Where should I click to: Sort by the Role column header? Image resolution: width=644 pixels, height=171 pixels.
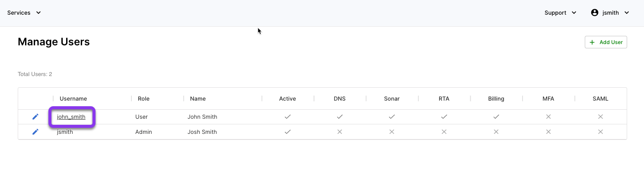point(143,98)
